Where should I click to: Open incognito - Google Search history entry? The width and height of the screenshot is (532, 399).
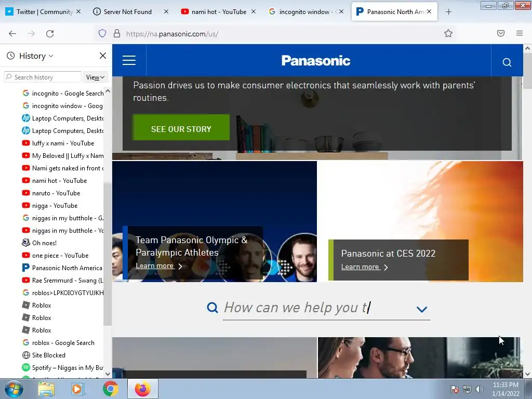pyautogui.click(x=62, y=94)
